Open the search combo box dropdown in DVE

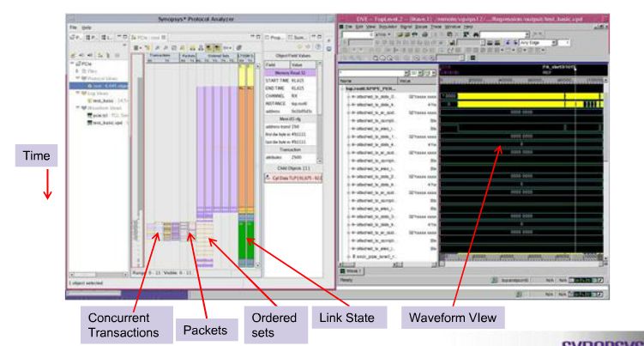(x=528, y=34)
